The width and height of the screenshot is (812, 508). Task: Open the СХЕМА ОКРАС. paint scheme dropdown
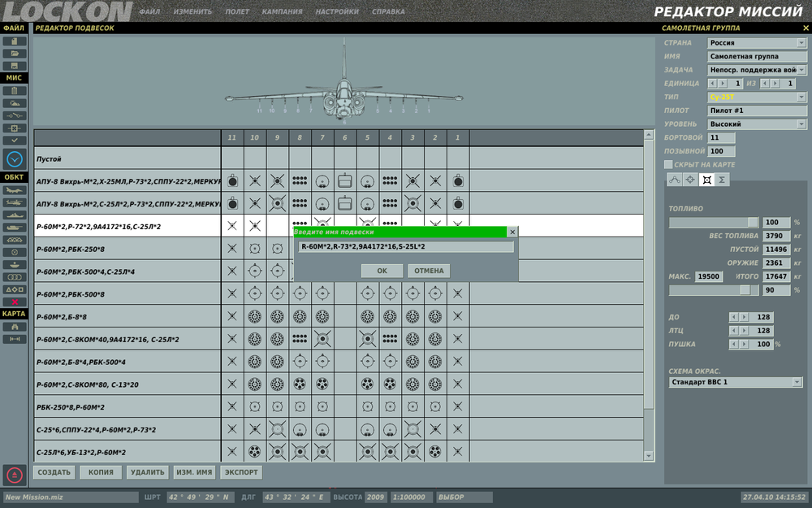[x=736, y=382]
